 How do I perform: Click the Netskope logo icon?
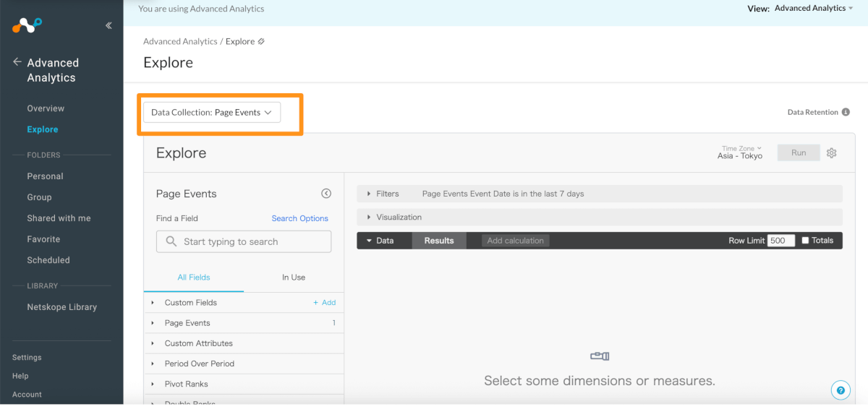tap(27, 26)
